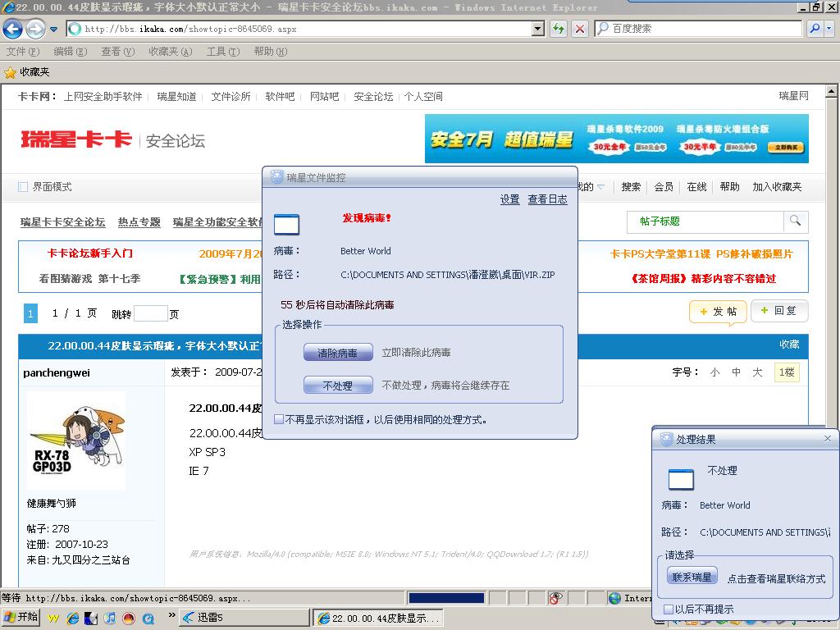This screenshot has width=840, height=630.
Task: Click window icon in 处理结果 popup
Action: (681, 479)
